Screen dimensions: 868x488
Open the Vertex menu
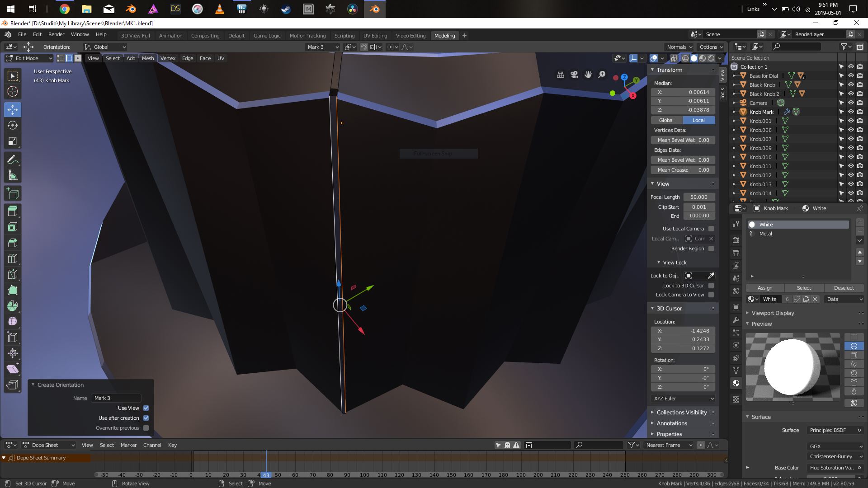(x=168, y=58)
